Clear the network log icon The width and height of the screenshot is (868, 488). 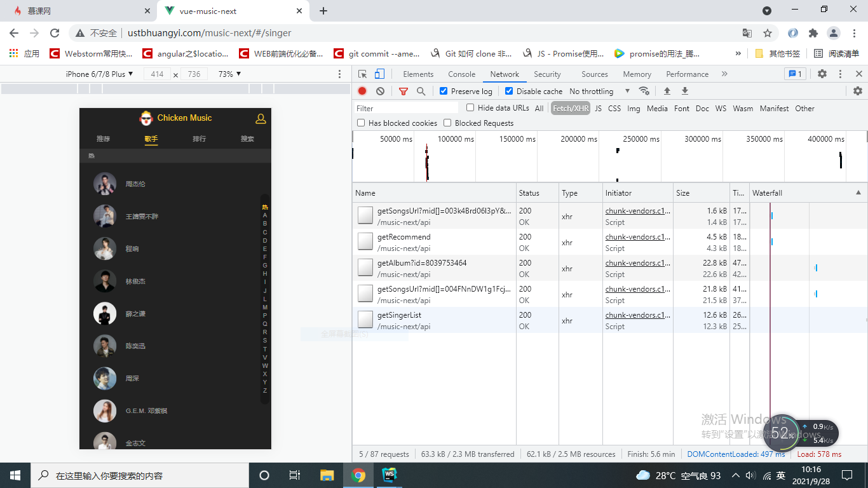(x=380, y=91)
